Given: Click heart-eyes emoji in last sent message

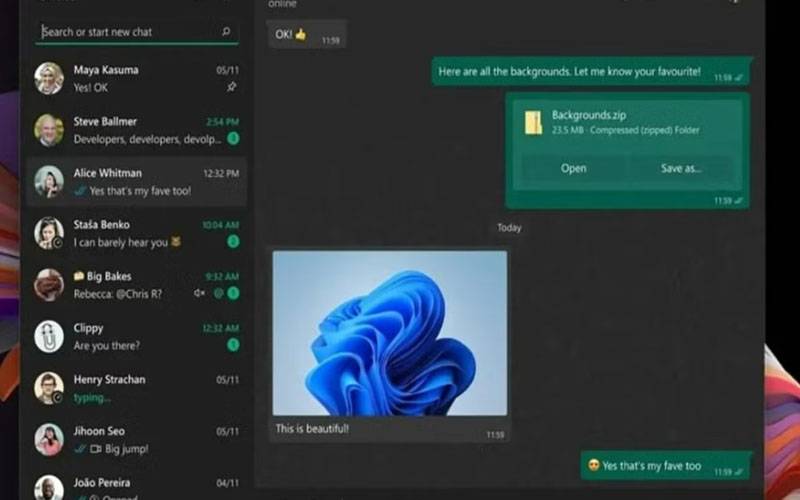Looking at the screenshot, I should [593, 465].
